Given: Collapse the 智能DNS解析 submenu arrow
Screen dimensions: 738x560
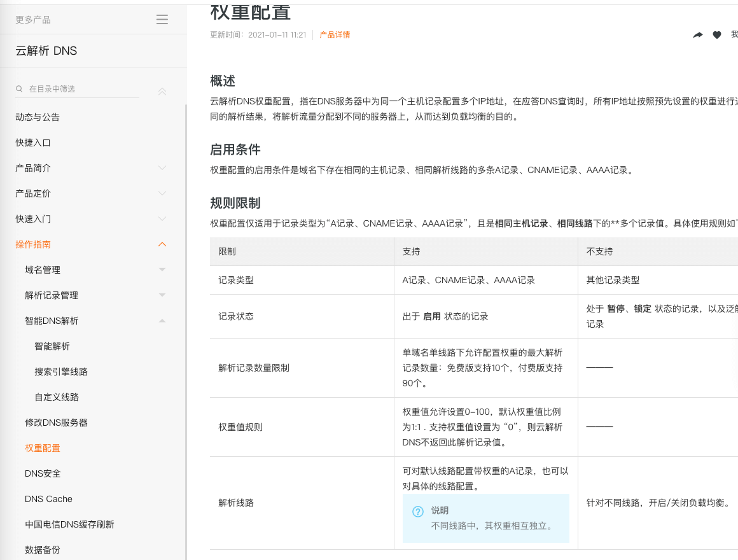Looking at the screenshot, I should pyautogui.click(x=162, y=321).
